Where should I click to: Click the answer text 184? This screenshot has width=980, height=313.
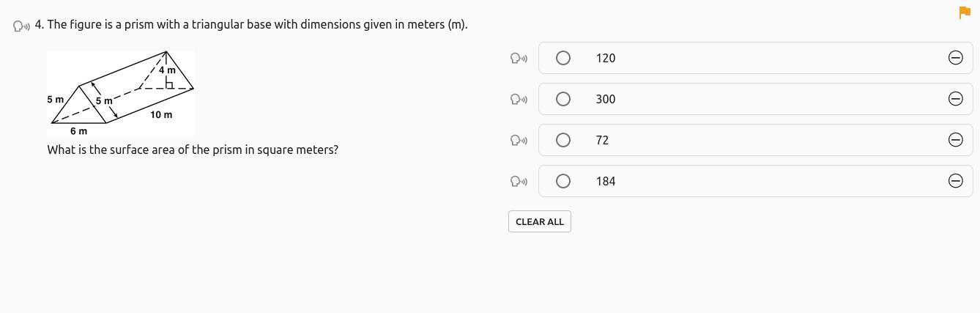606,181
